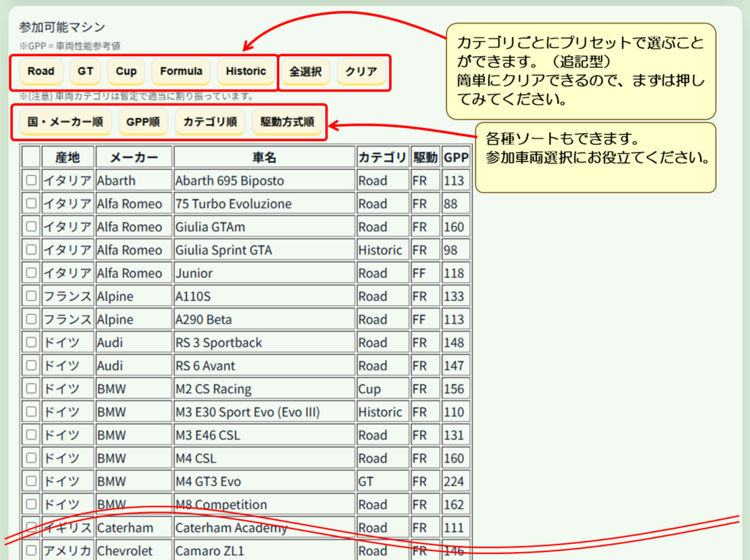Clear selections with the クリア button
The image size is (750, 560).
click(x=361, y=72)
